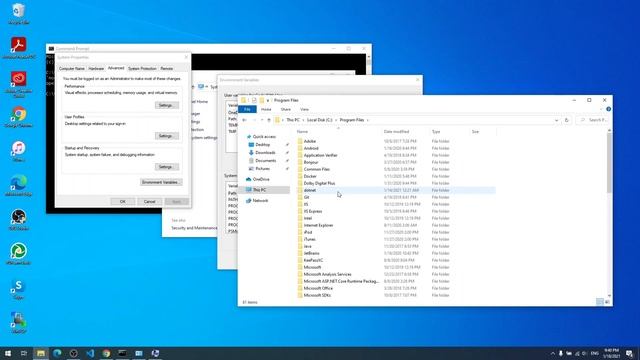This screenshot has width=640, height=360.
Task: Select Desktop in the navigation pane
Action: click(x=262, y=144)
